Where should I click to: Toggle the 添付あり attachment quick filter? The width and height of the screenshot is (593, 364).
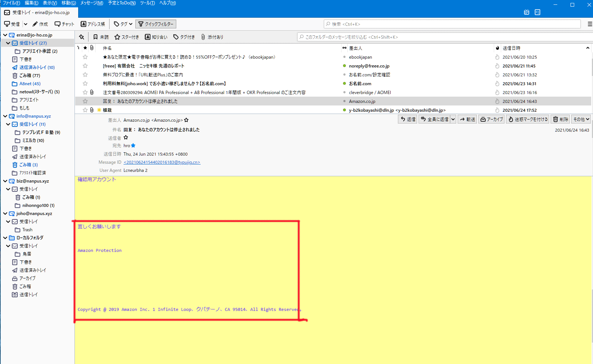[212, 37]
